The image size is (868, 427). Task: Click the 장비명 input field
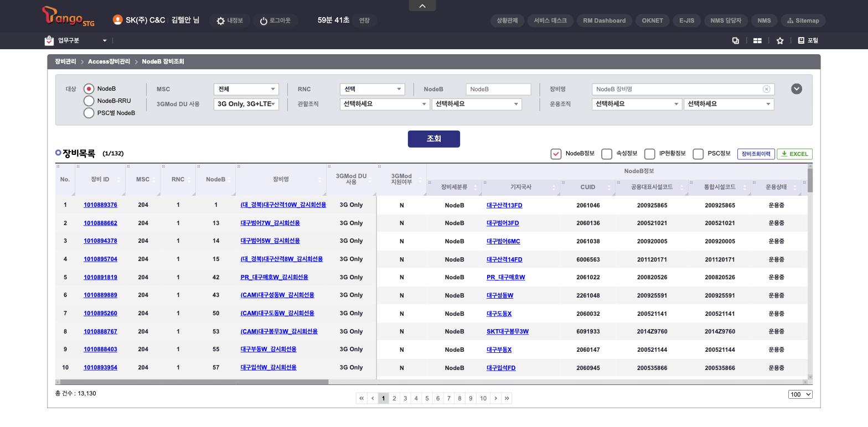click(x=683, y=89)
